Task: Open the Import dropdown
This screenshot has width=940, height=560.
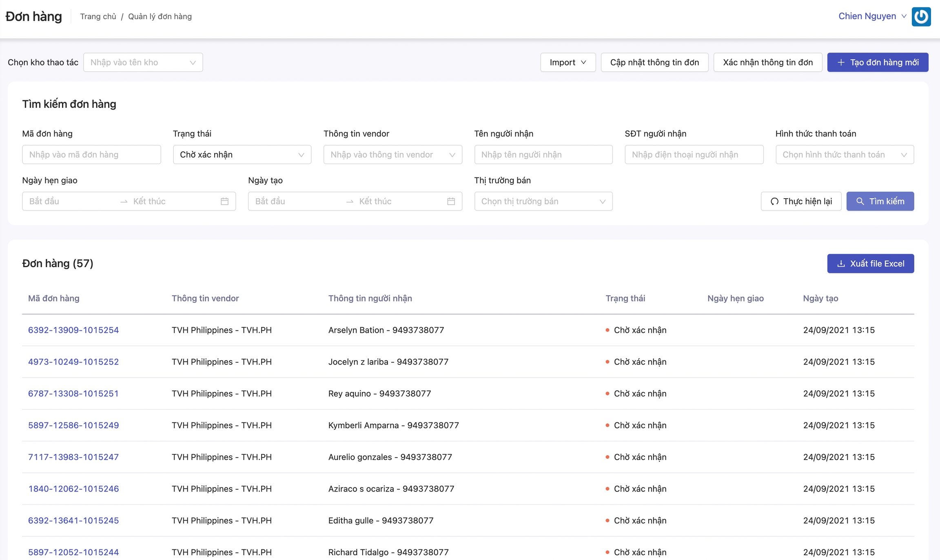Action: click(568, 62)
